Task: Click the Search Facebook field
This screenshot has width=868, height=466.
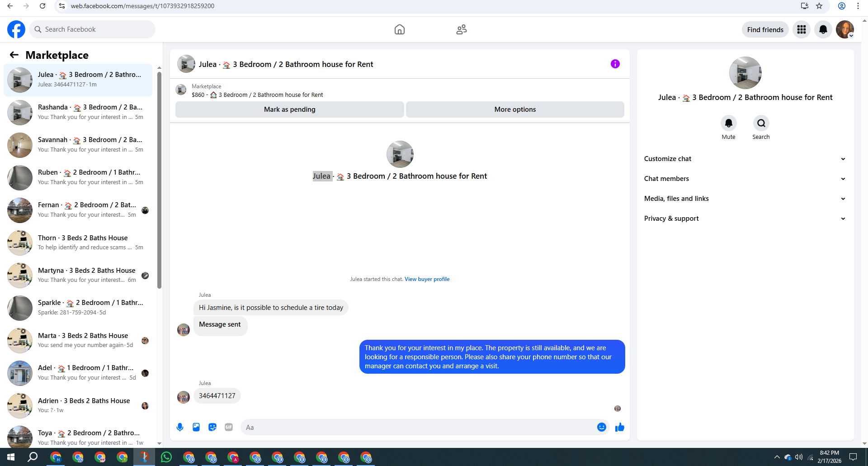Action: tap(92, 29)
